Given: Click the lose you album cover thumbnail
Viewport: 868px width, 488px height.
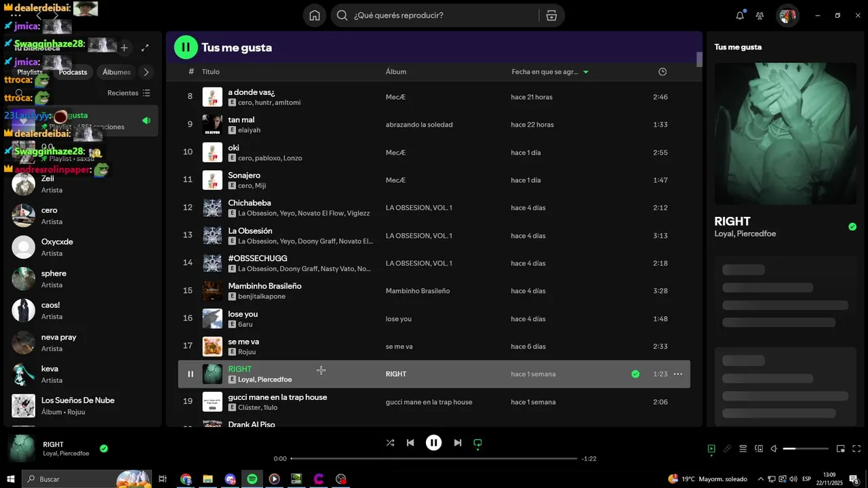Looking at the screenshot, I should click(x=212, y=319).
